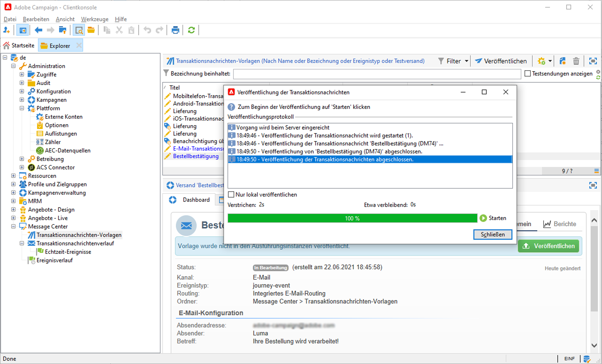Click the print toolbar icon
The image size is (602, 364).
click(175, 30)
